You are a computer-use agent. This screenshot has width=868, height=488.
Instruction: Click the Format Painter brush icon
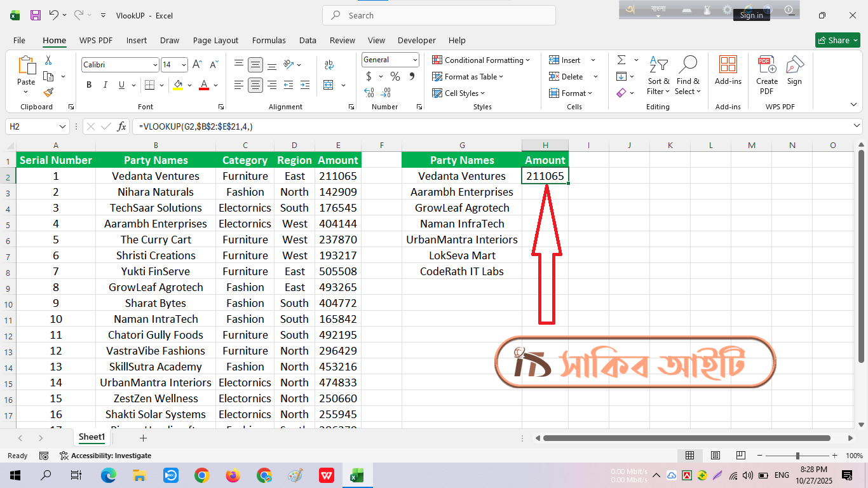(48, 93)
